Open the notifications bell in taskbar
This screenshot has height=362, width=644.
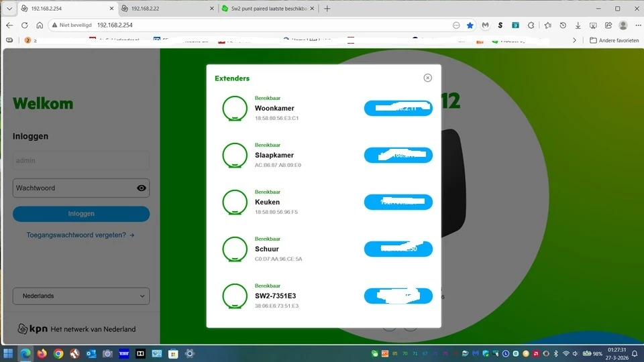tap(635, 353)
